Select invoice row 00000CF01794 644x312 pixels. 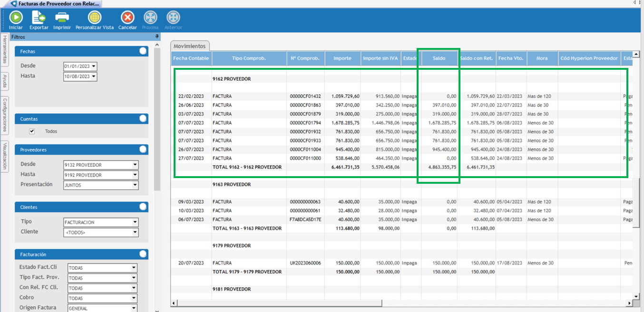(x=305, y=123)
